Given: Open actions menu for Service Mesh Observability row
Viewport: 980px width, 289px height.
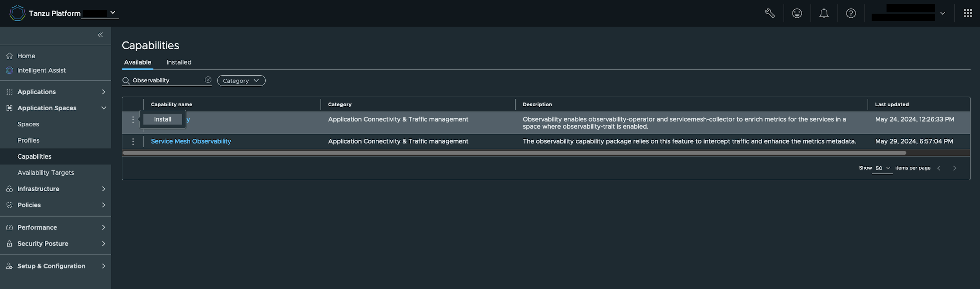Looking at the screenshot, I should (x=133, y=141).
